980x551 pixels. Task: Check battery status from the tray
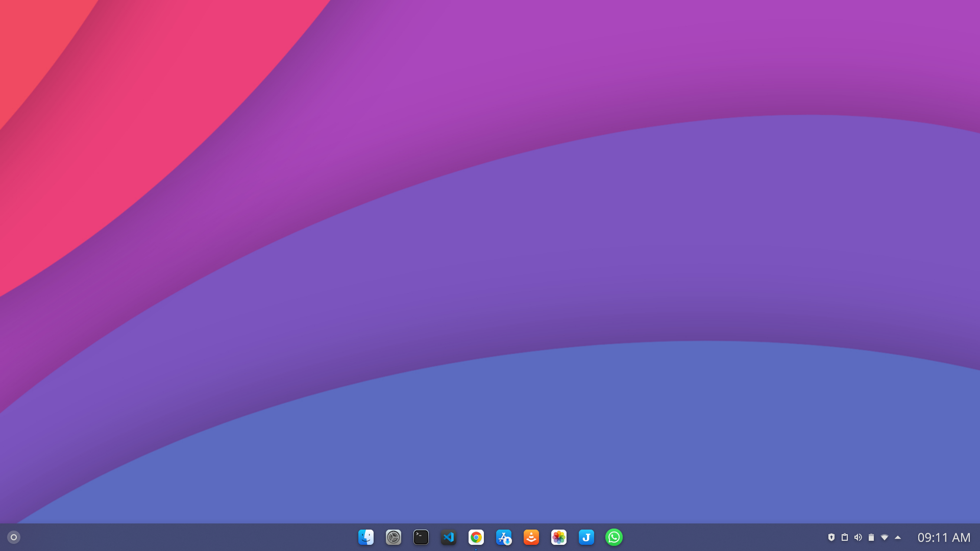point(871,537)
